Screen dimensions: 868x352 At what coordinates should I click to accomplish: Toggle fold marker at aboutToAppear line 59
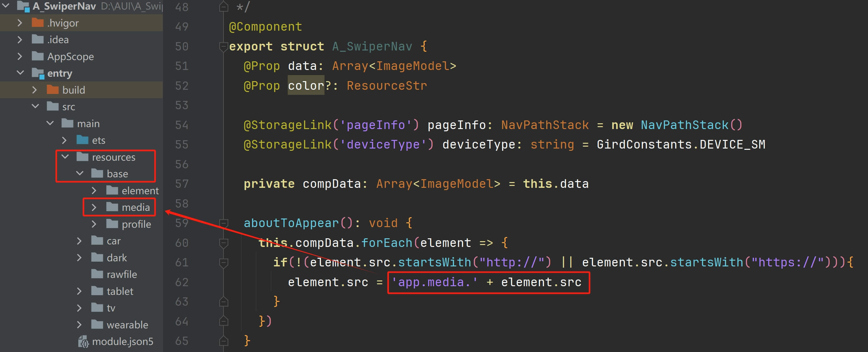click(x=223, y=223)
